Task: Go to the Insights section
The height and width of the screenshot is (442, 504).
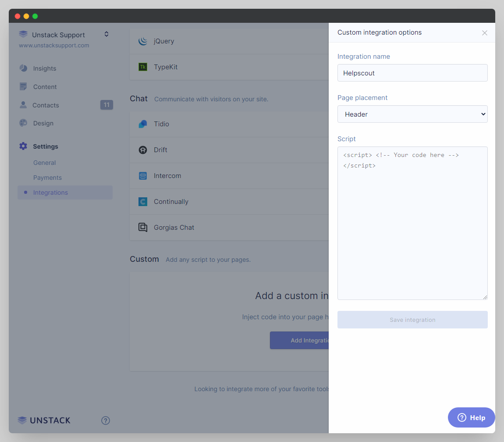Action: pyautogui.click(x=44, y=68)
